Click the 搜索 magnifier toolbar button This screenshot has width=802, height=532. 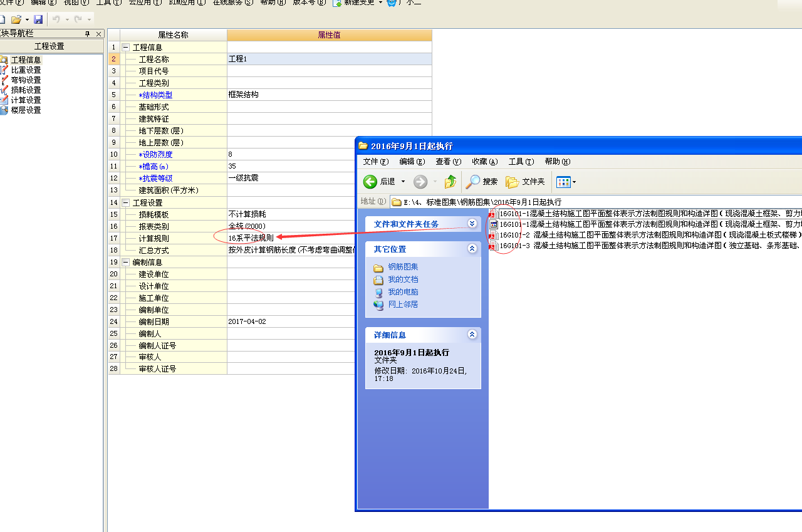click(482, 182)
